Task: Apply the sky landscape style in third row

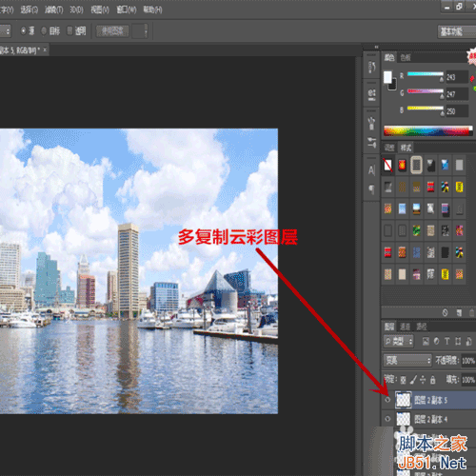Action: 416,208
